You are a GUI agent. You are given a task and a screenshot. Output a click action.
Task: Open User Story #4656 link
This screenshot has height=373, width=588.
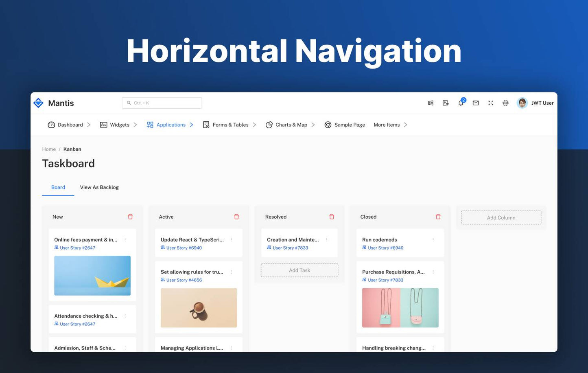pos(184,280)
